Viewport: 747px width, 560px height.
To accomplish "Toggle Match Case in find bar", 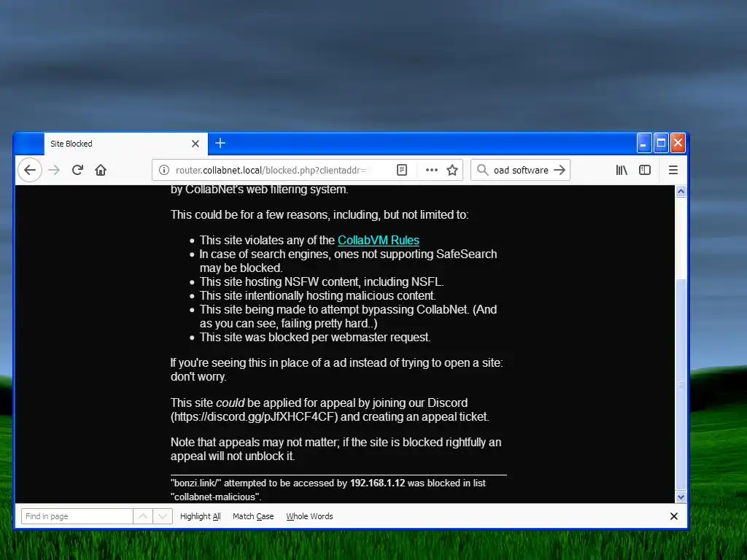I will tap(253, 516).
